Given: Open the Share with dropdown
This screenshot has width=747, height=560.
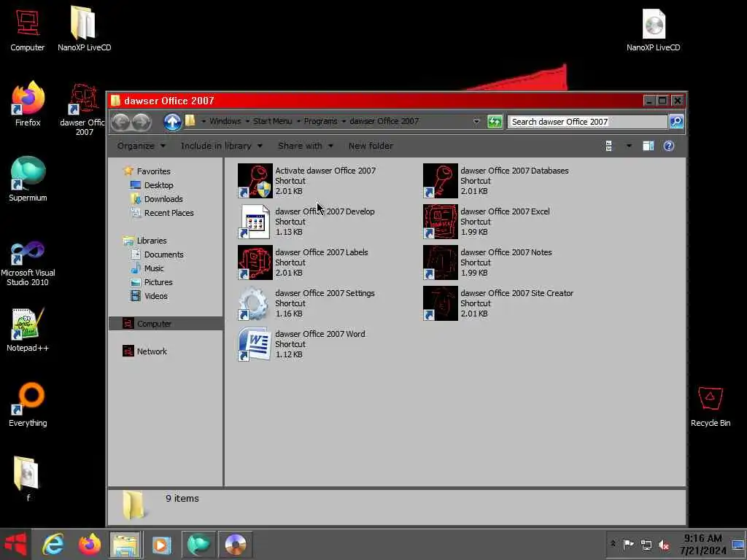Looking at the screenshot, I should [306, 146].
